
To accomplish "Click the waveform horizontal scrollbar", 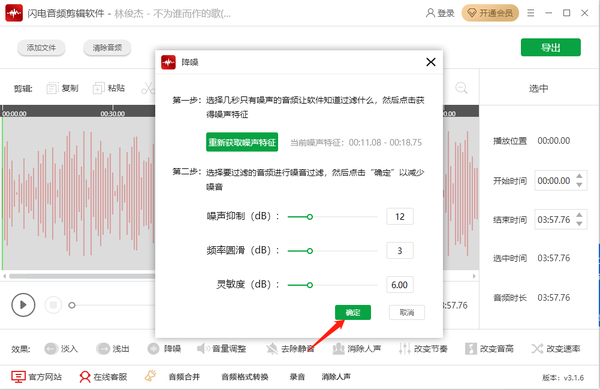I will (82, 276).
